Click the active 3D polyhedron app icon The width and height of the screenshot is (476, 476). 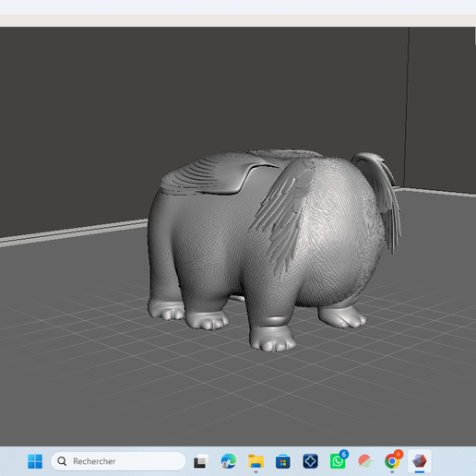[420, 461]
